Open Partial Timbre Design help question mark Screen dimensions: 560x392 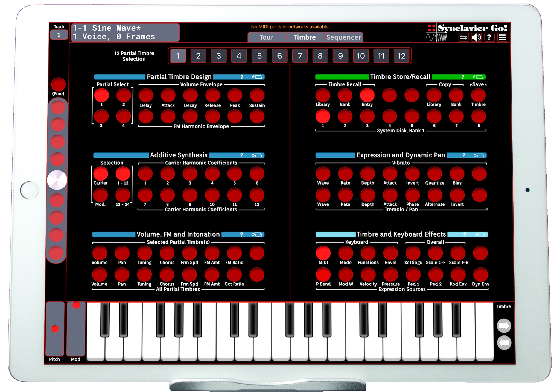(x=242, y=77)
